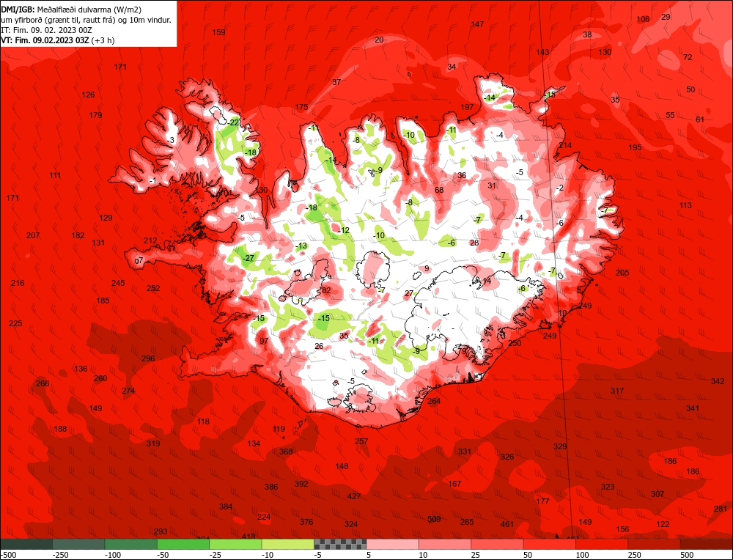This screenshot has width=733, height=560.
Task: Click the map value '331'
Action: (x=464, y=452)
